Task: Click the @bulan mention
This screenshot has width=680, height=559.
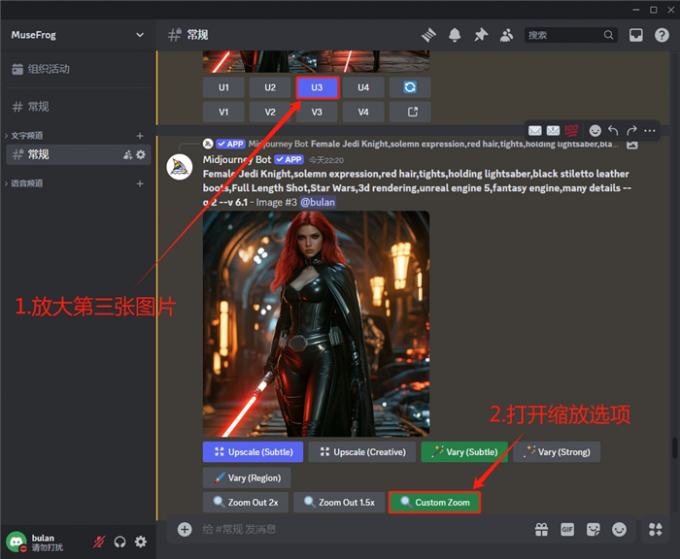Action: coord(317,202)
